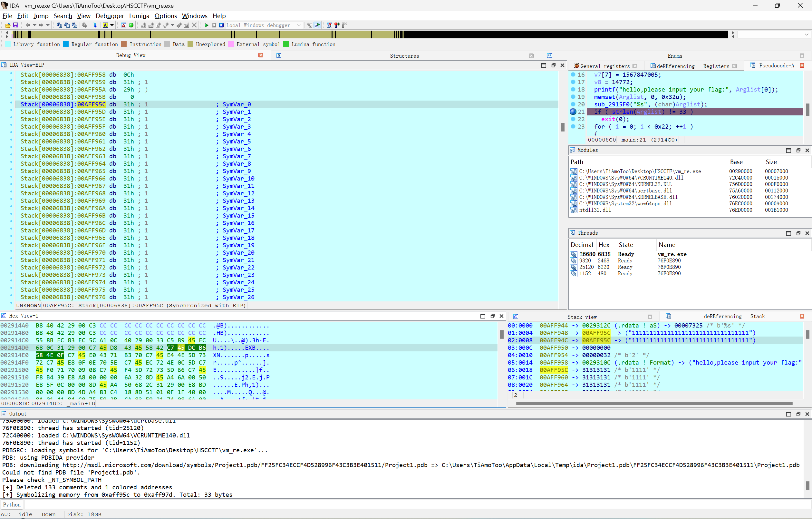Click the Stack view horizontal scrollbar
The height and width of the screenshot is (519, 812).
(x=654, y=403)
